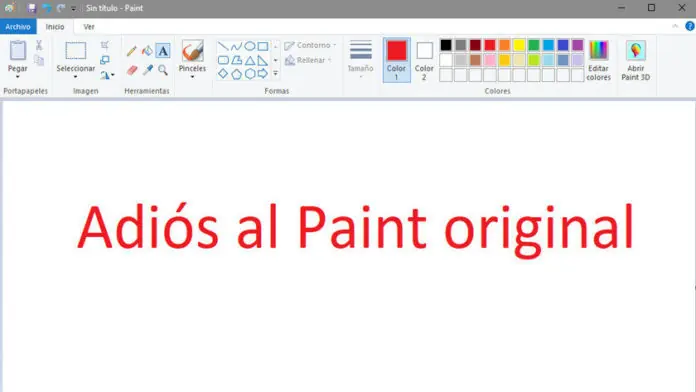The width and height of the screenshot is (696, 392).
Task: Select the Polygon shape
Action: point(237,60)
